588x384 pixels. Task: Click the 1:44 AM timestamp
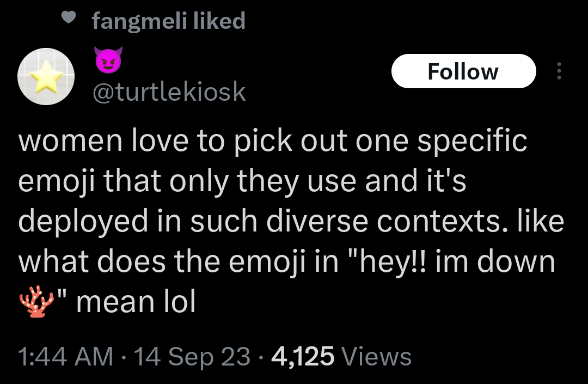click(65, 357)
